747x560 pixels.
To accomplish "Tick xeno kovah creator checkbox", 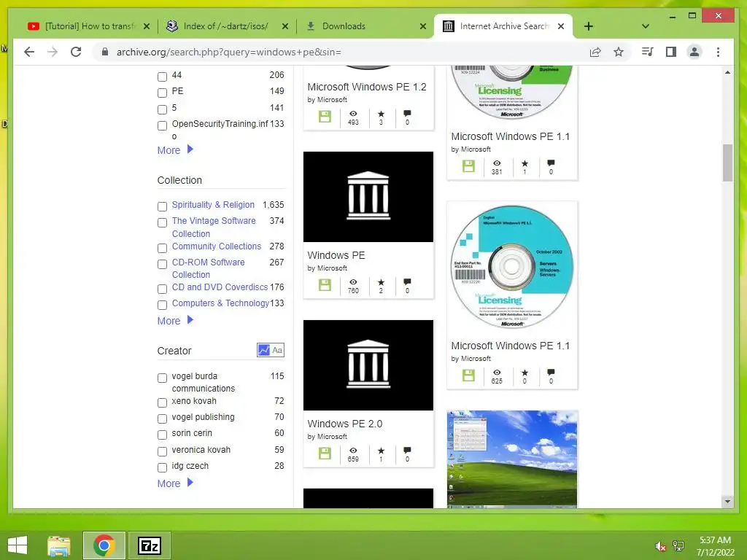I will [162, 402].
